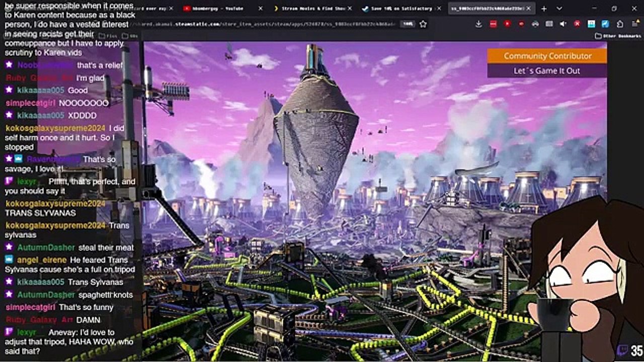644x362 pixels.
Task: Open a new browser tab
Action: 544,9
